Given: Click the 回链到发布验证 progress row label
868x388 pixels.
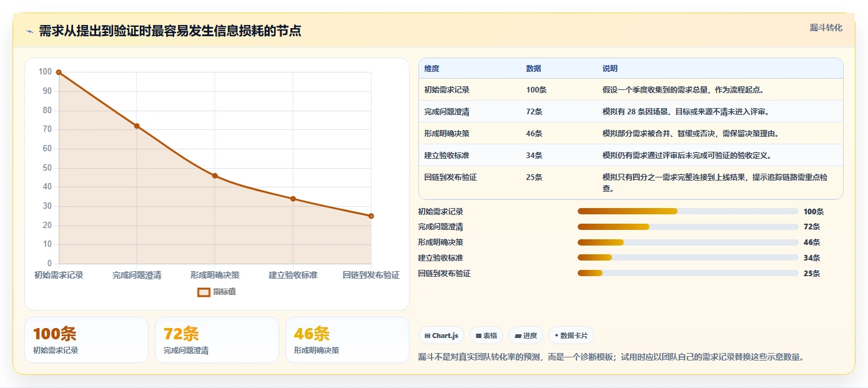Looking at the screenshot, I should point(444,274).
